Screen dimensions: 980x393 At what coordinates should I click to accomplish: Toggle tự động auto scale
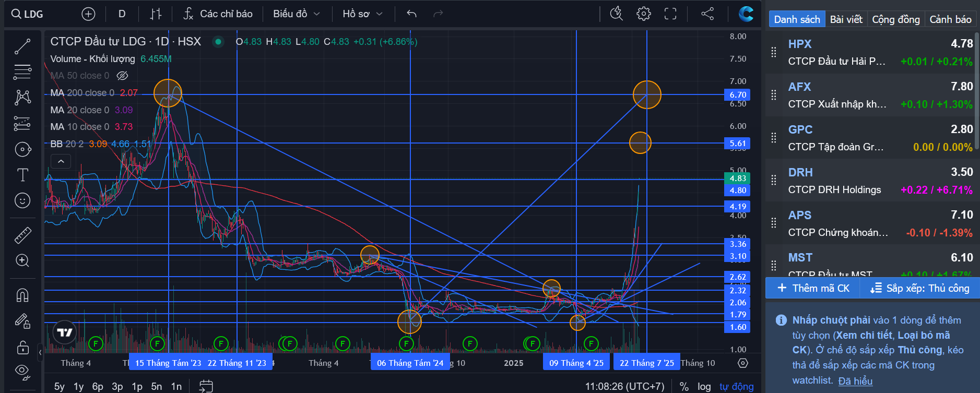pyautogui.click(x=736, y=386)
